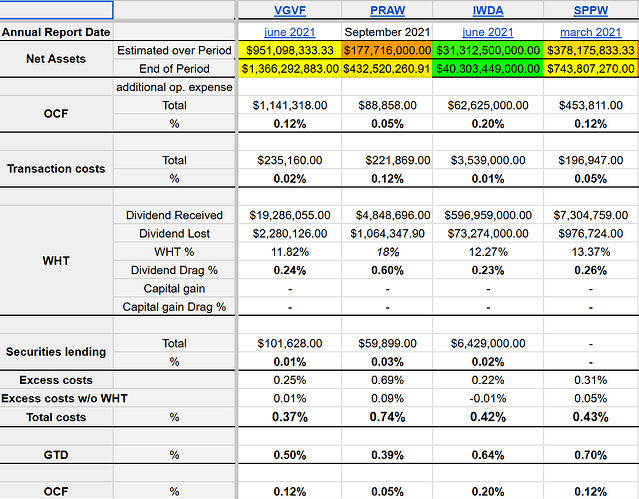Select securities lending $59,899.00
The width and height of the screenshot is (639, 499).
click(387, 343)
